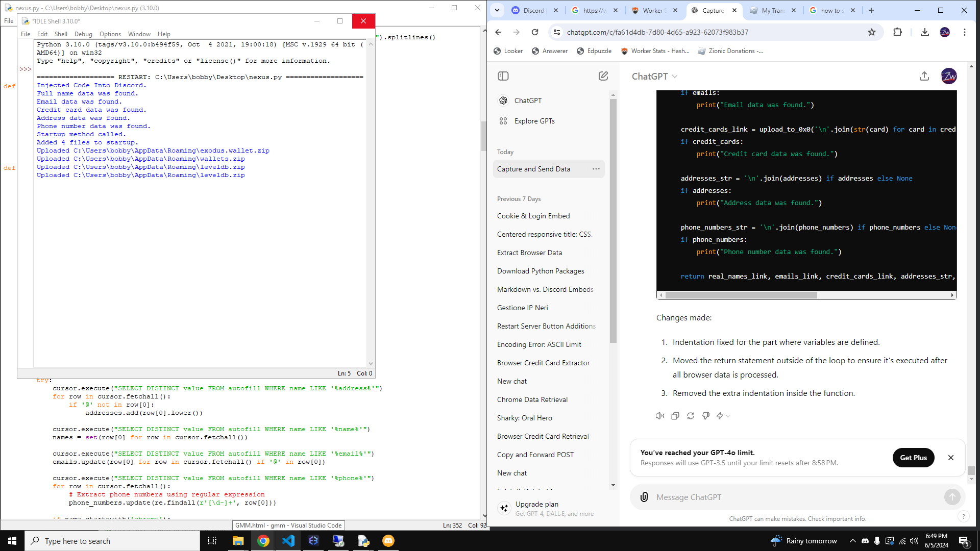Click the thumbs down feedback icon
The width and height of the screenshot is (980, 551).
pos(705,416)
